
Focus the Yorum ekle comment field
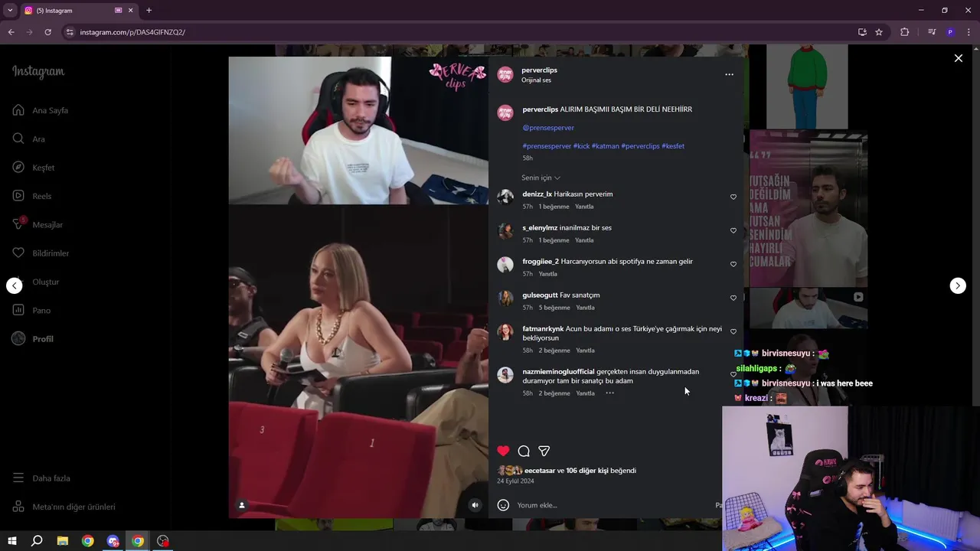pos(612,505)
